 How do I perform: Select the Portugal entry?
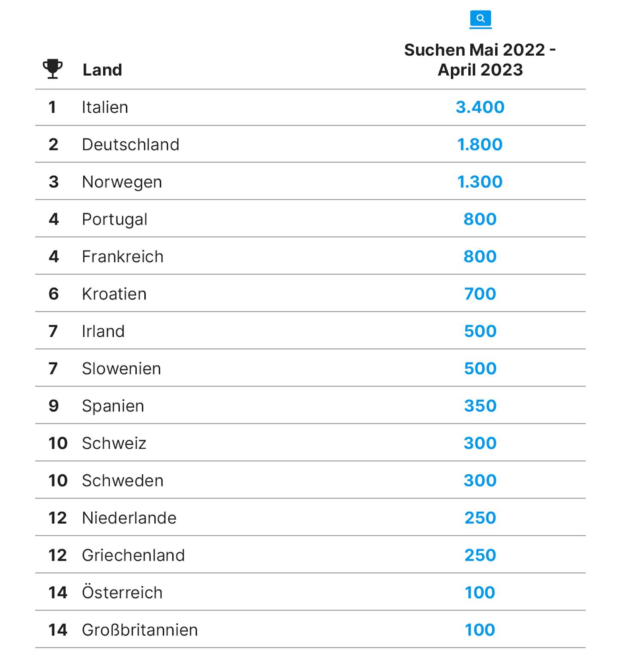tap(310, 219)
